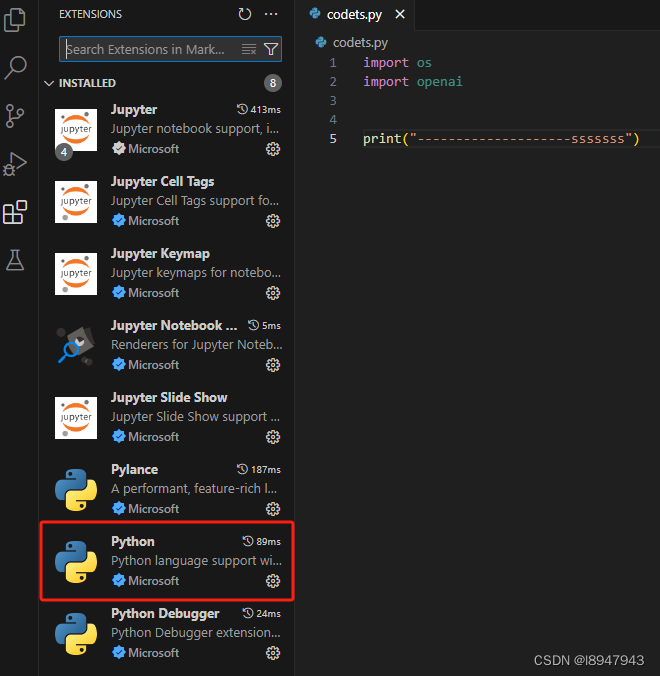Open manage gear for Python extension

pos(273,581)
